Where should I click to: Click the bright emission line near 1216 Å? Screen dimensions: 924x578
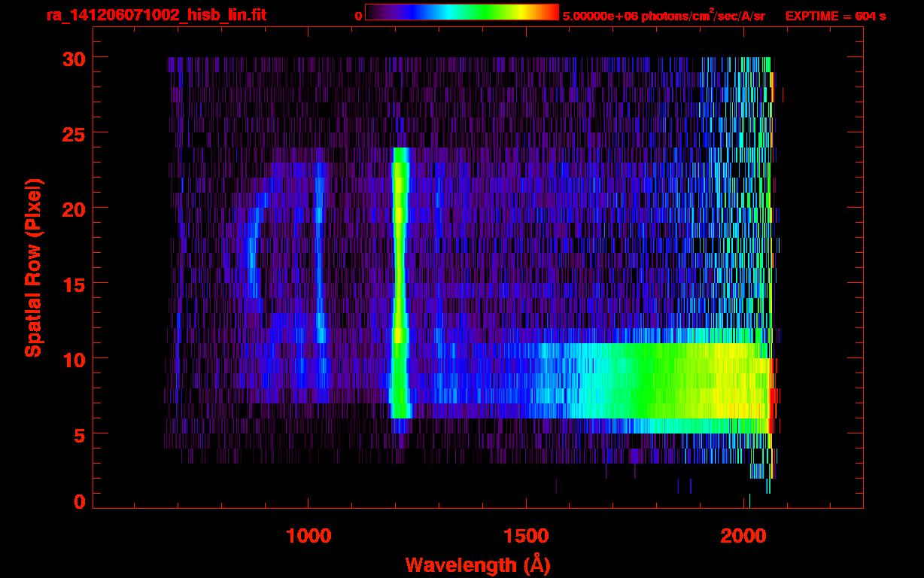[400, 283]
